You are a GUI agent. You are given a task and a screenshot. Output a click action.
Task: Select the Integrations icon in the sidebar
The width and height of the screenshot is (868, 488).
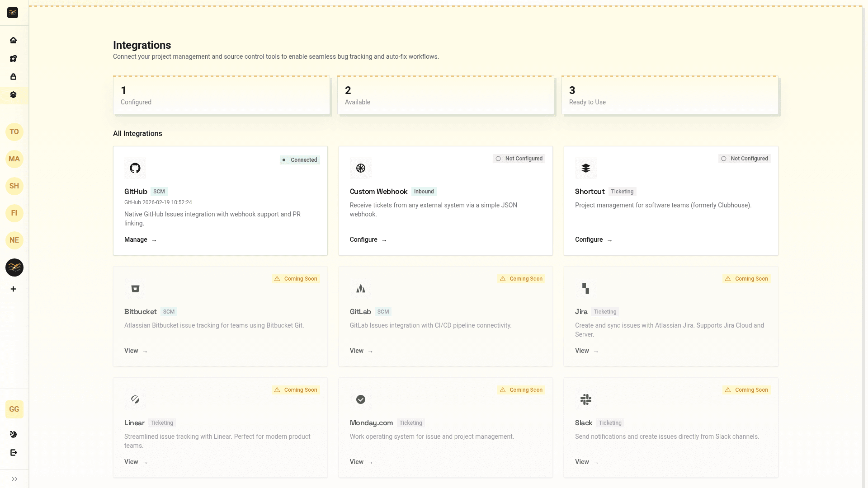pyautogui.click(x=14, y=95)
